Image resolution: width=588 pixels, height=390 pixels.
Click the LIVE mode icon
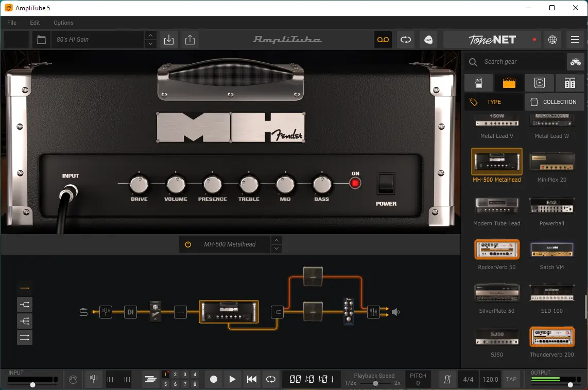click(x=428, y=39)
